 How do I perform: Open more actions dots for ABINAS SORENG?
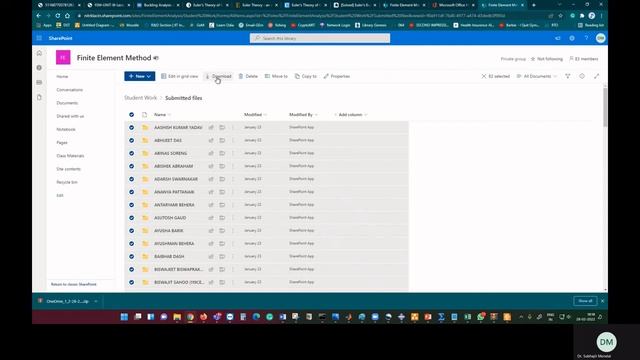[x=233, y=153]
